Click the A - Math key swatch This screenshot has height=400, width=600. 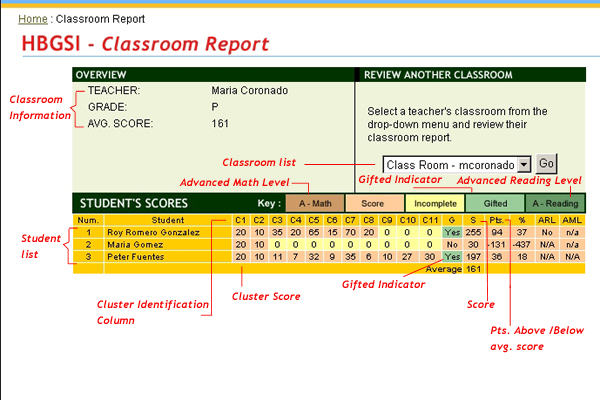click(x=311, y=202)
